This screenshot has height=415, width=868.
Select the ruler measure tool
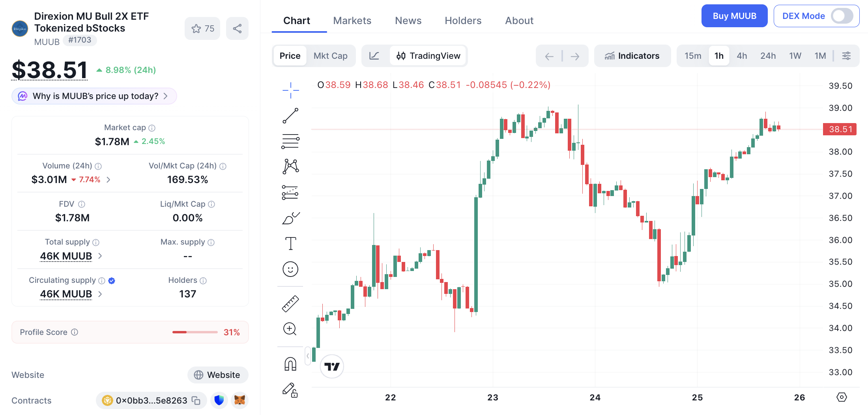(x=290, y=304)
